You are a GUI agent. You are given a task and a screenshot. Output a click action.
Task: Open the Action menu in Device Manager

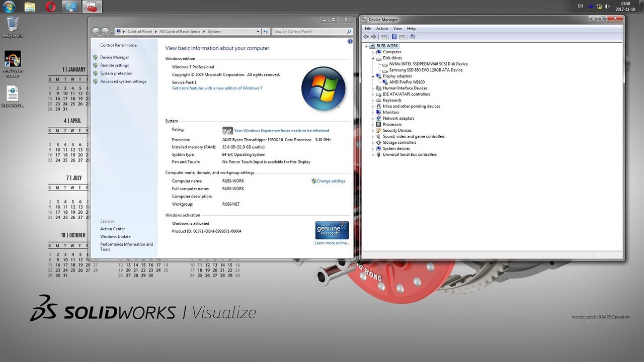[x=382, y=29]
